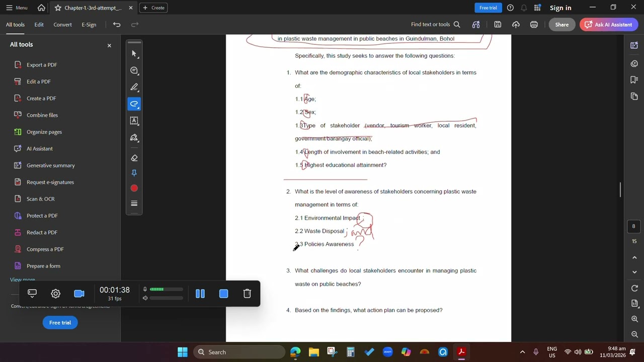Image resolution: width=644 pixels, height=362 pixels.
Task: Expand View more tools link
Action: pos(23,280)
